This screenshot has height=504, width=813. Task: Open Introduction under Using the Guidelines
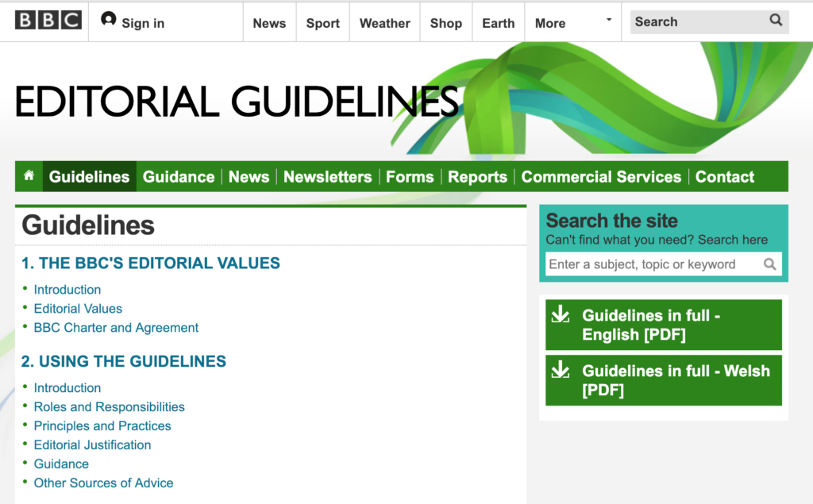tap(67, 388)
